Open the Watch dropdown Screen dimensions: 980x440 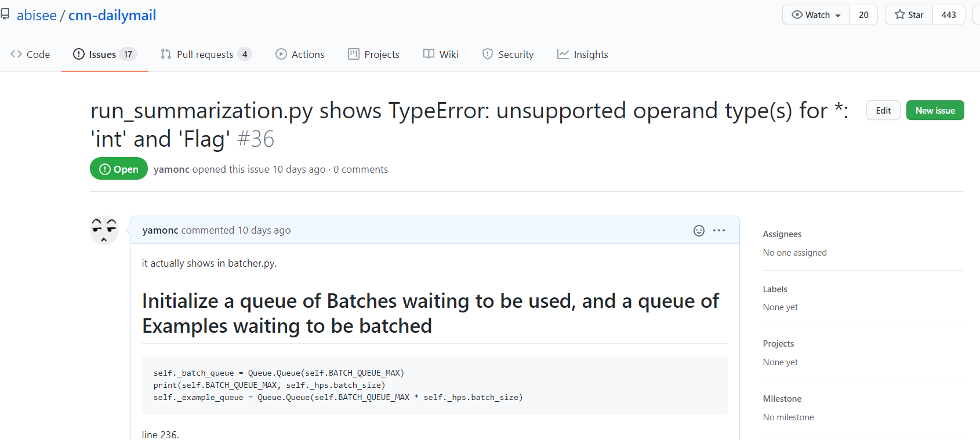tap(816, 15)
